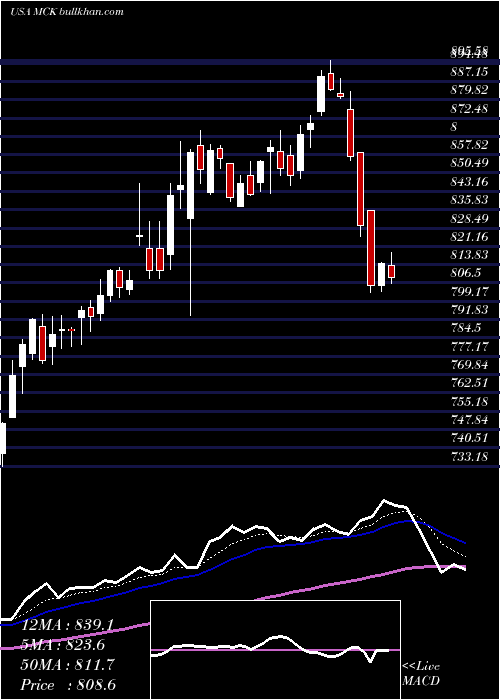Click the last red candlestick near 806.5
This screenshot has height=700, width=500.
392,271
